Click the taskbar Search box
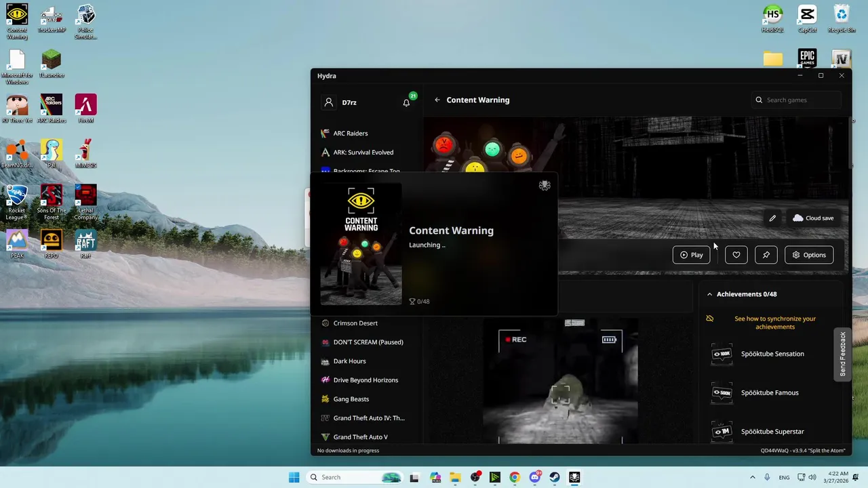This screenshot has width=868, height=488. click(x=354, y=477)
